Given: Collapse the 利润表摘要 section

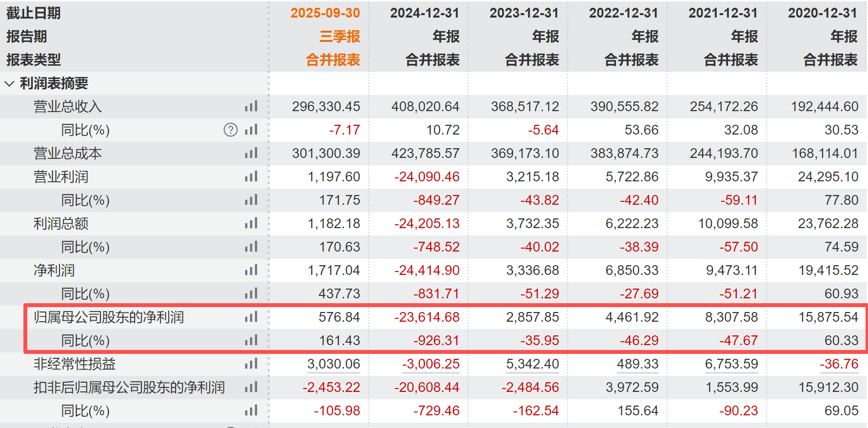Looking at the screenshot, I should point(9,83).
